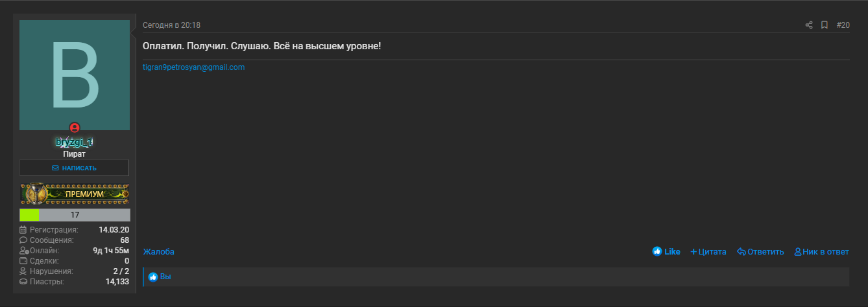Click the calendar icon beside Регистрация

tap(23, 230)
